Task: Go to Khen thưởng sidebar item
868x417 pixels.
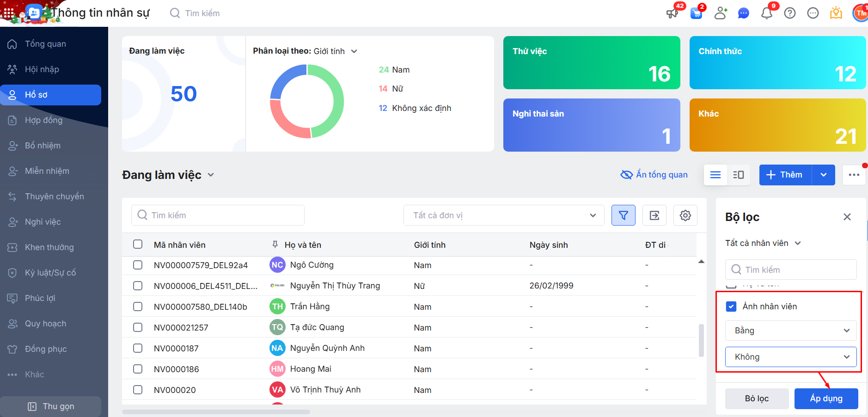Action: (x=49, y=247)
